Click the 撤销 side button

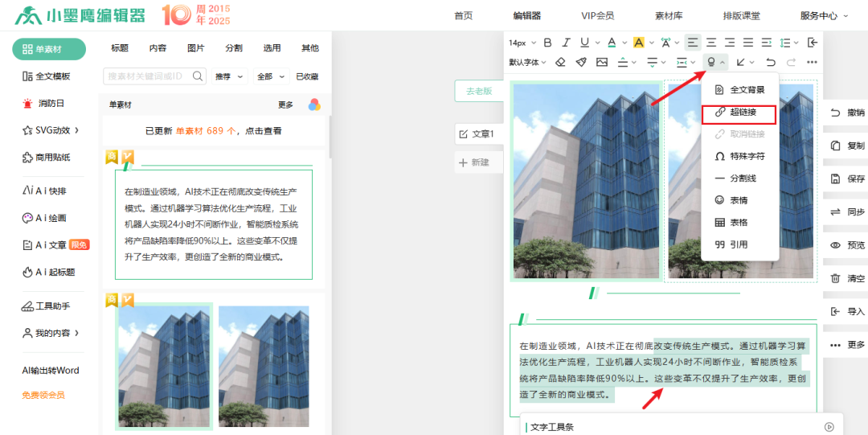(x=847, y=113)
